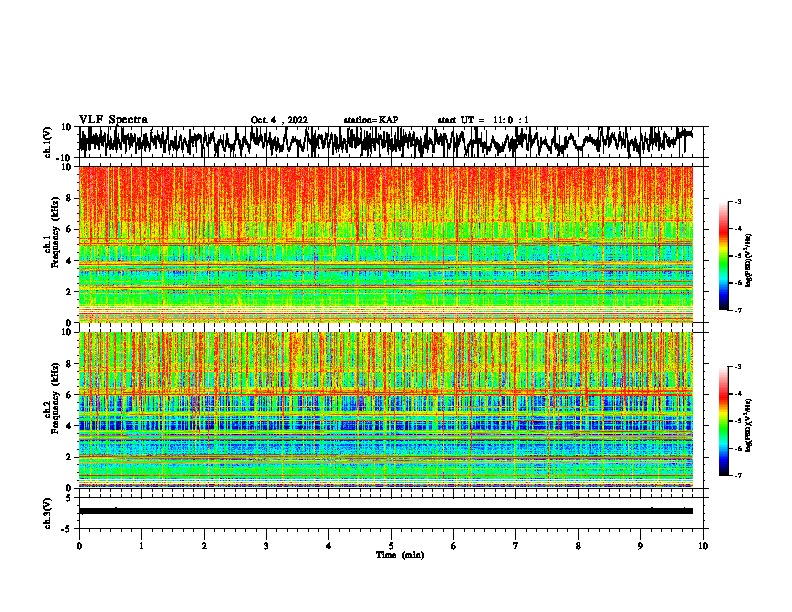
Task: Click tick label "9" on the Time axis
Action: pyautogui.click(x=640, y=546)
